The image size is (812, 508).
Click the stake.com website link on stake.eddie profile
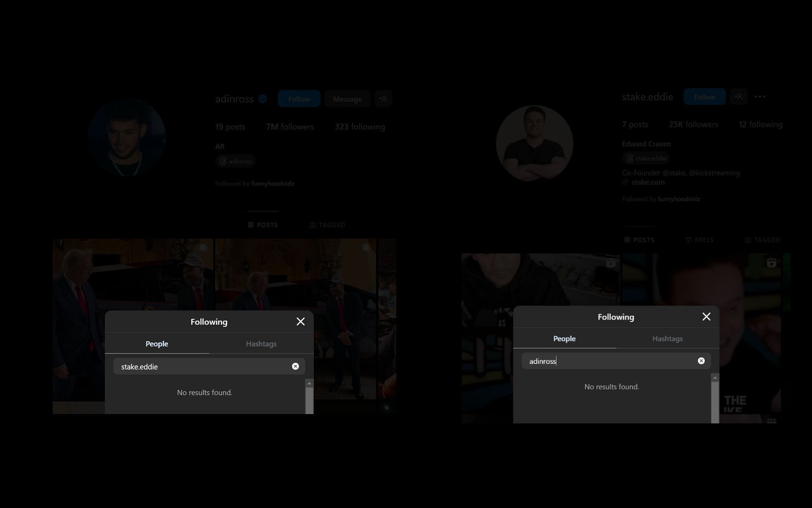647,182
